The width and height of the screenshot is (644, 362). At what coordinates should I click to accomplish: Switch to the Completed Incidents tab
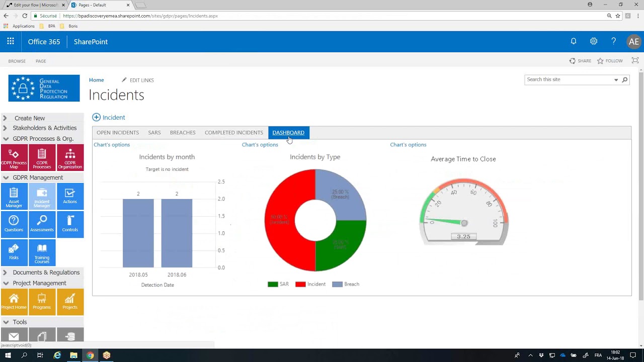[234, 133]
